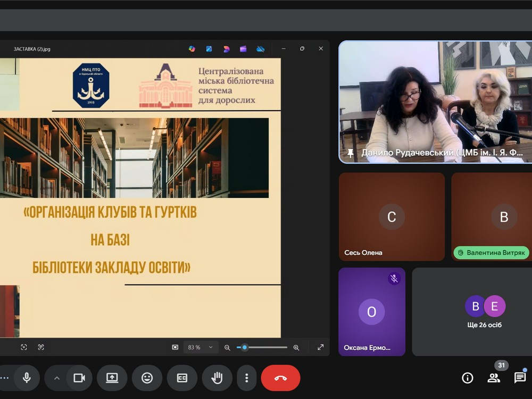Toggle closed captions with the CC button
The height and width of the screenshot is (399, 532).
point(182,378)
